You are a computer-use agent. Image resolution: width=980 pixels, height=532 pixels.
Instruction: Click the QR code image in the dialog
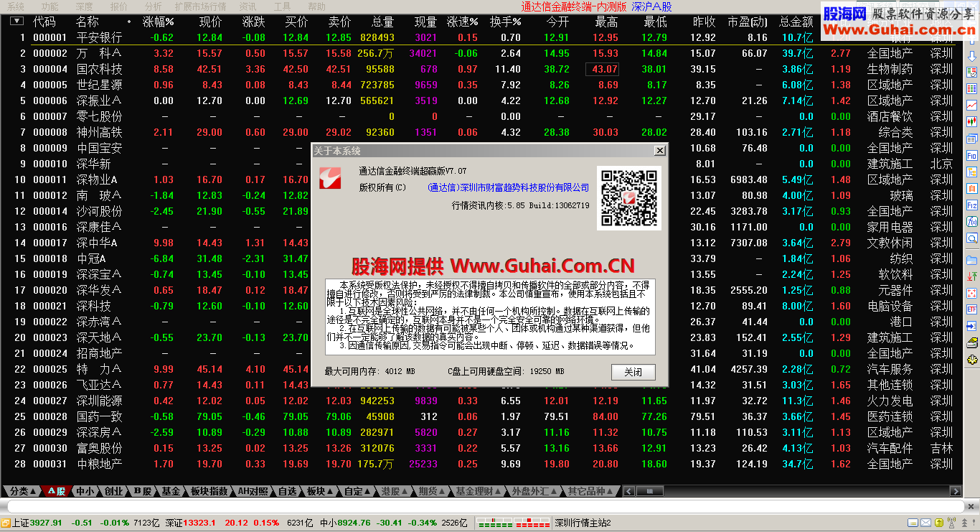click(x=628, y=197)
